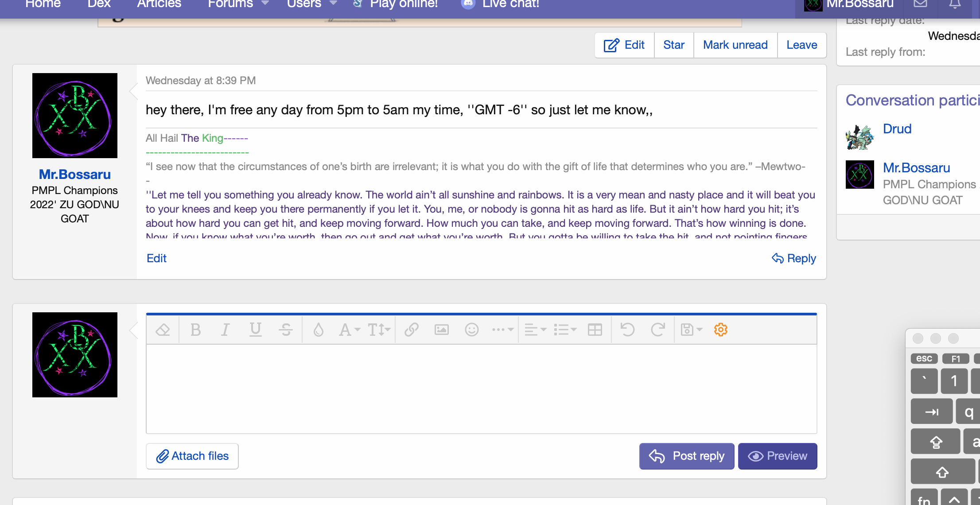Toggle BB code mode gear icon

(720, 330)
